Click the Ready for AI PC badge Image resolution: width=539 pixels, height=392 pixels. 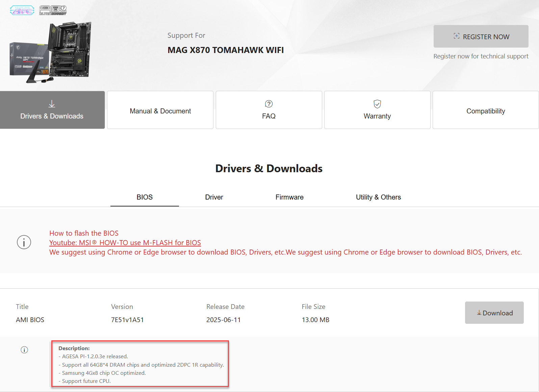point(22,10)
